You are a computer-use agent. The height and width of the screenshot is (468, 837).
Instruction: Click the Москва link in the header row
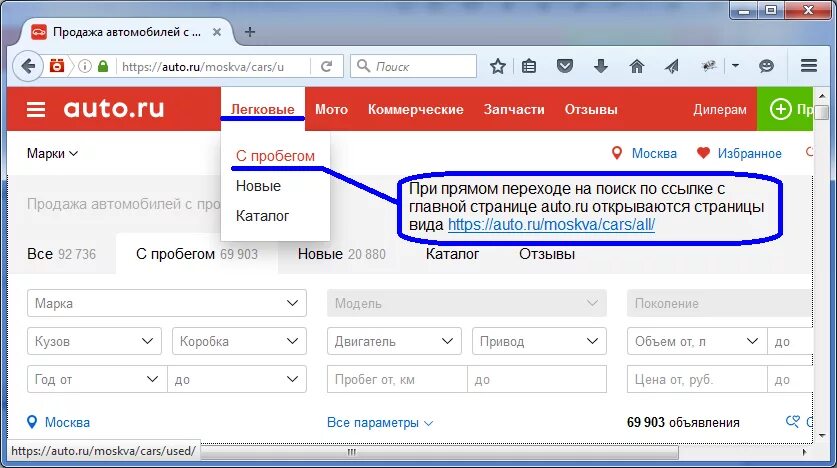click(654, 154)
